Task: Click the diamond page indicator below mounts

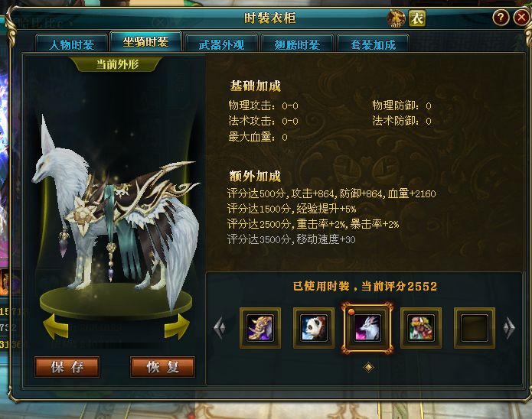Action: [368, 367]
